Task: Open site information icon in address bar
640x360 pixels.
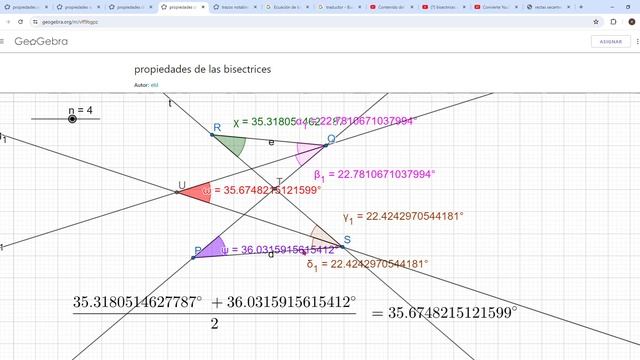Action: click(x=35, y=22)
